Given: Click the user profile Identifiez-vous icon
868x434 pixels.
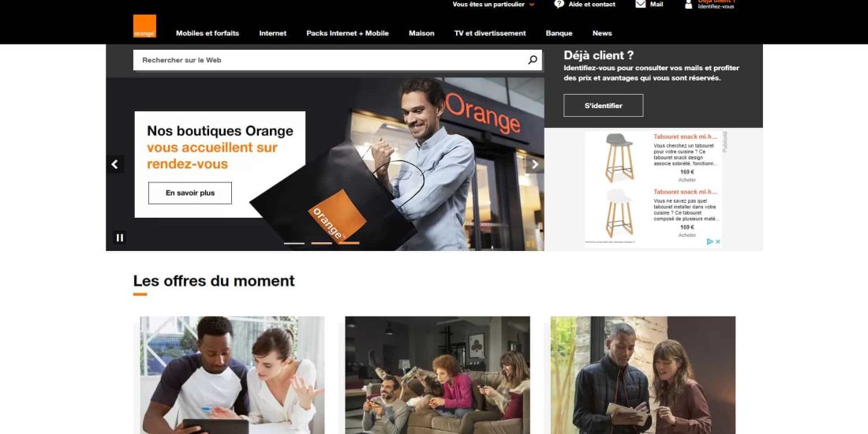Looking at the screenshot, I should [689, 5].
